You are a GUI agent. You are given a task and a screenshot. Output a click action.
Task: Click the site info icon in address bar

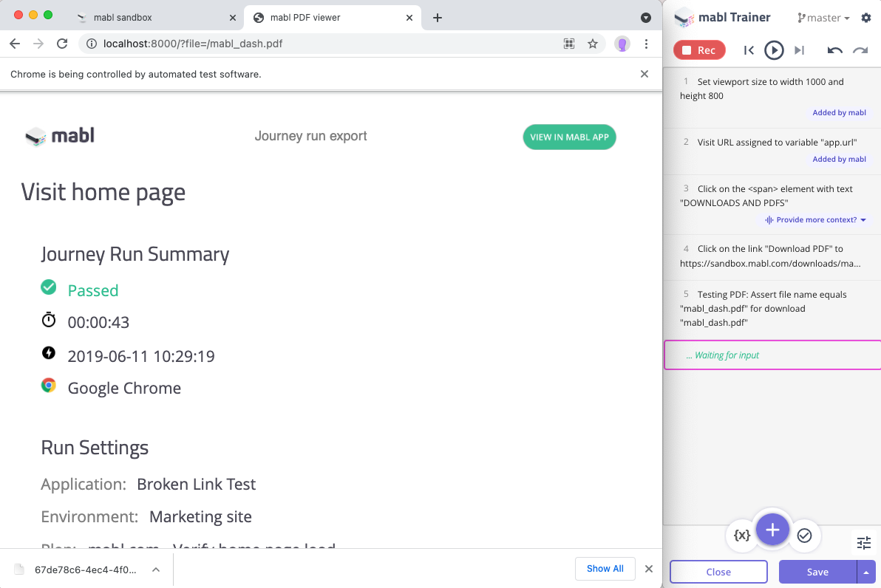(x=92, y=44)
